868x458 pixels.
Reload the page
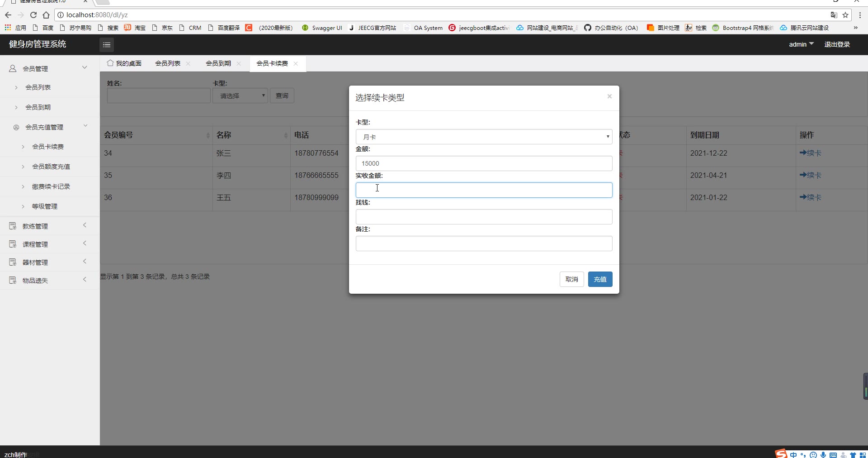pos(33,15)
